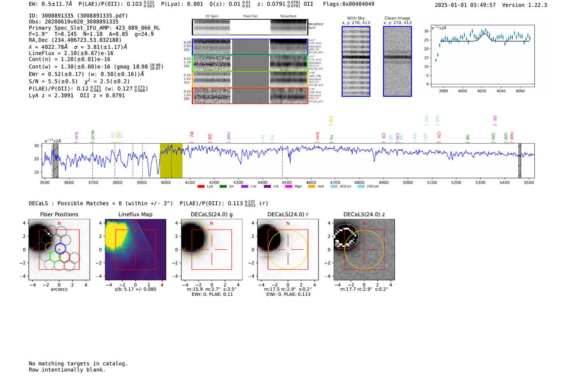Select the orange HeII legend swatch
This screenshot has width=576, height=392.
(x=311, y=186)
